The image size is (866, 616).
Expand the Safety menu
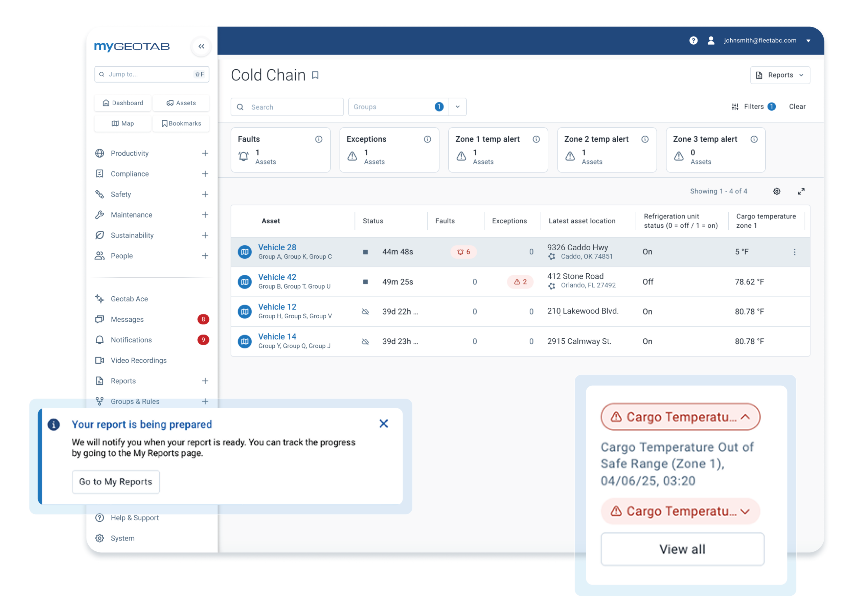(205, 194)
